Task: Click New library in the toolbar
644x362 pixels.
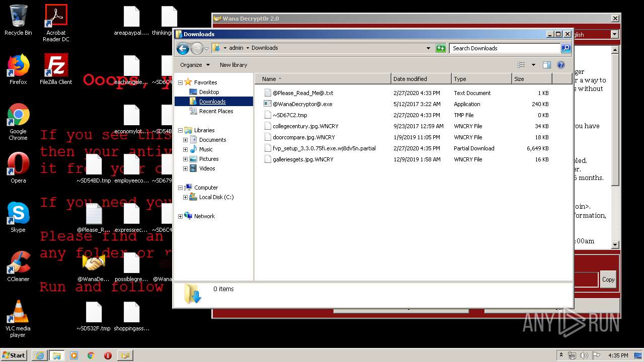Action: pyautogui.click(x=233, y=65)
